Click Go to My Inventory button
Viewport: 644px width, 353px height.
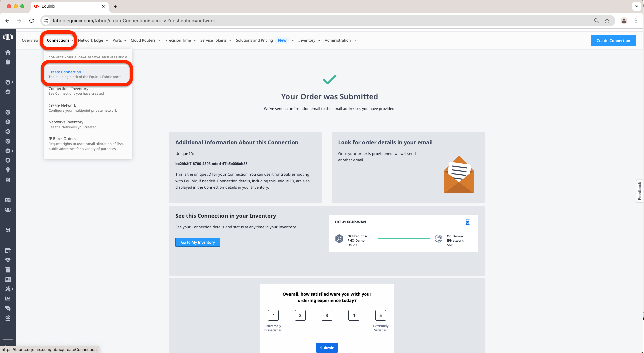pos(198,242)
